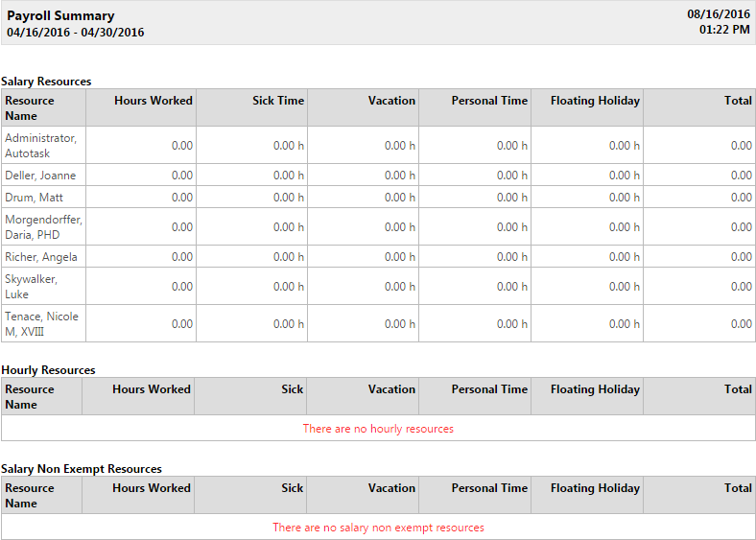
Task: Click Hours Worked header in Salary Resources table
Action: coord(154,101)
